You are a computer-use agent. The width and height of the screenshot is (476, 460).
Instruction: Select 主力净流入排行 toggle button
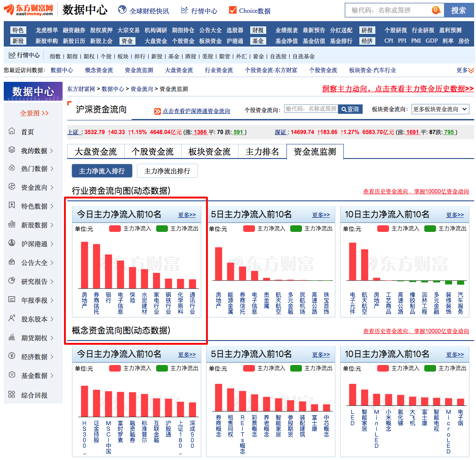(102, 171)
